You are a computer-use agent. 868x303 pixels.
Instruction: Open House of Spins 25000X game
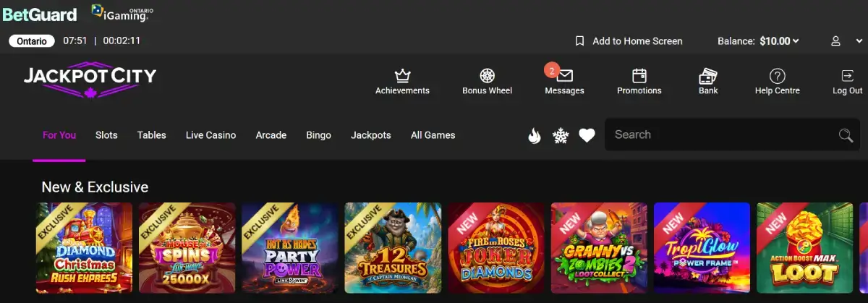(187, 247)
